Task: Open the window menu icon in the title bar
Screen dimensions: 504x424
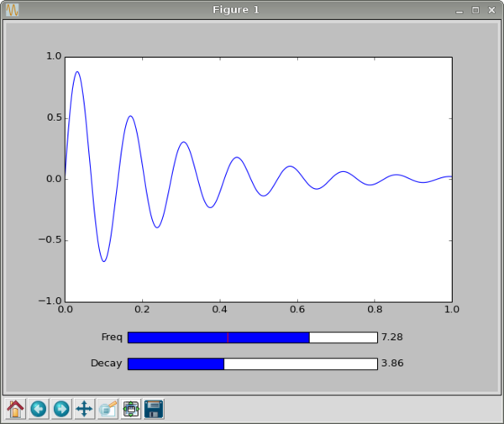Action: (12, 9)
